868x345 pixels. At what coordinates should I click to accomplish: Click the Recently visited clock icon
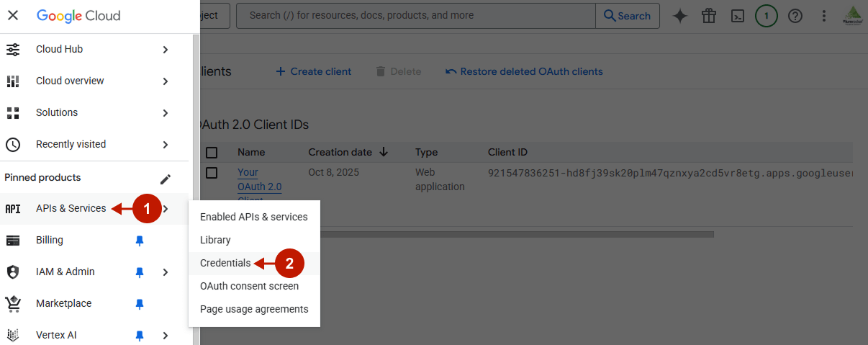point(13,144)
